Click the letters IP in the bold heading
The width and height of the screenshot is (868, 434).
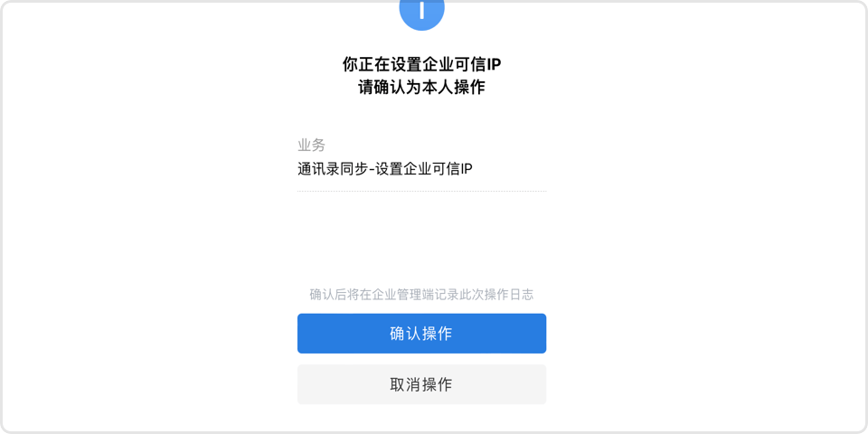click(494, 65)
